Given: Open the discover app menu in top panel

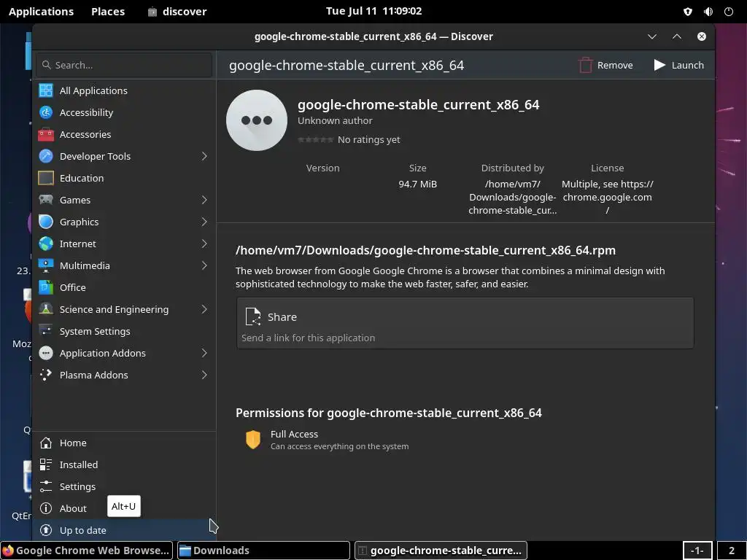Looking at the screenshot, I should 177,12.
